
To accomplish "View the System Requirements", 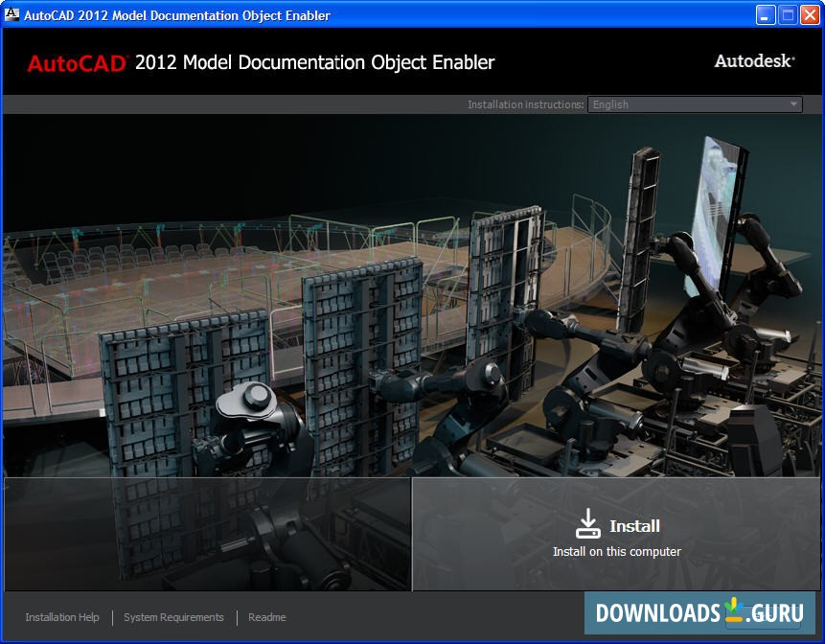I will point(173,617).
